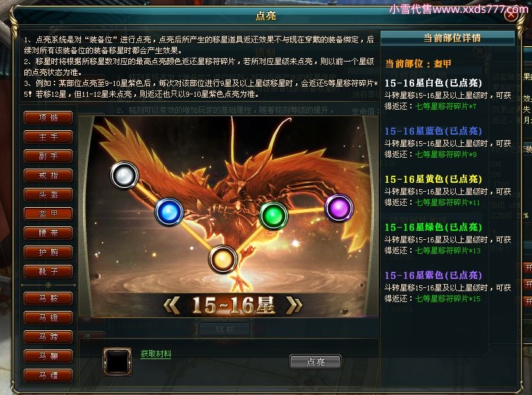Image resolution: width=532 pixels, height=395 pixels.
Task: Select the 靴子 equipment slot
Action: 48,271
